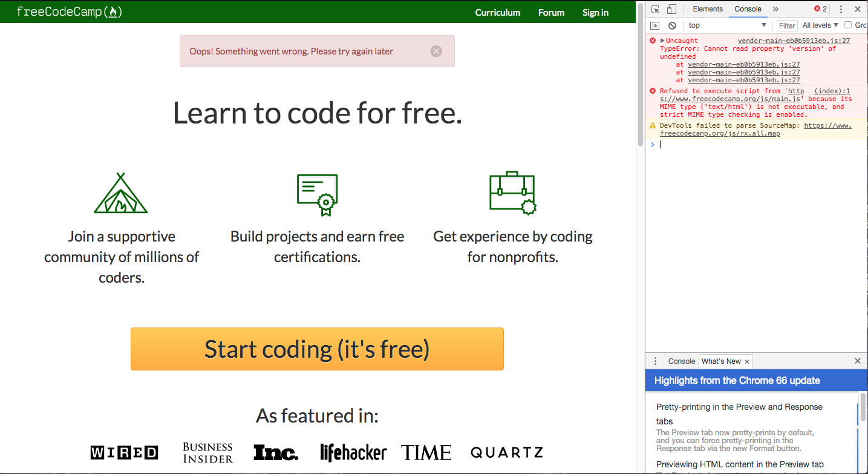This screenshot has width=868, height=474.
Task: Open the top frame context dropdown
Action: [x=727, y=25]
